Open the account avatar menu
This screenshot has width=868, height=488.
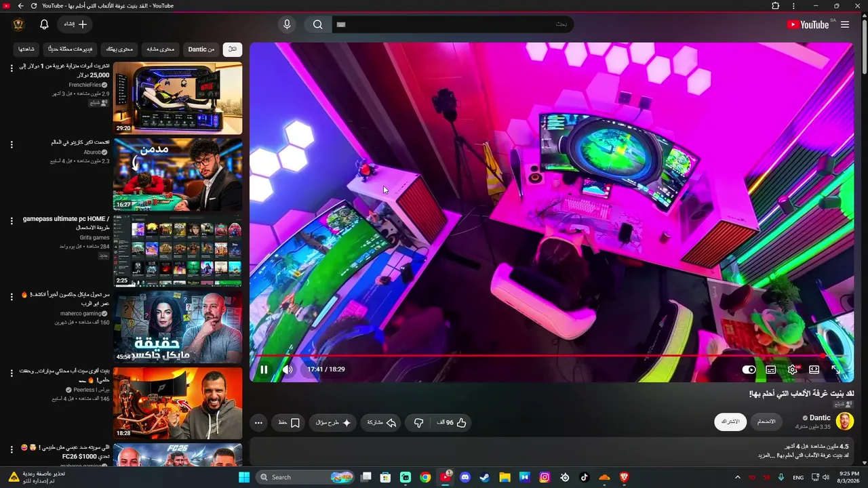(x=18, y=24)
